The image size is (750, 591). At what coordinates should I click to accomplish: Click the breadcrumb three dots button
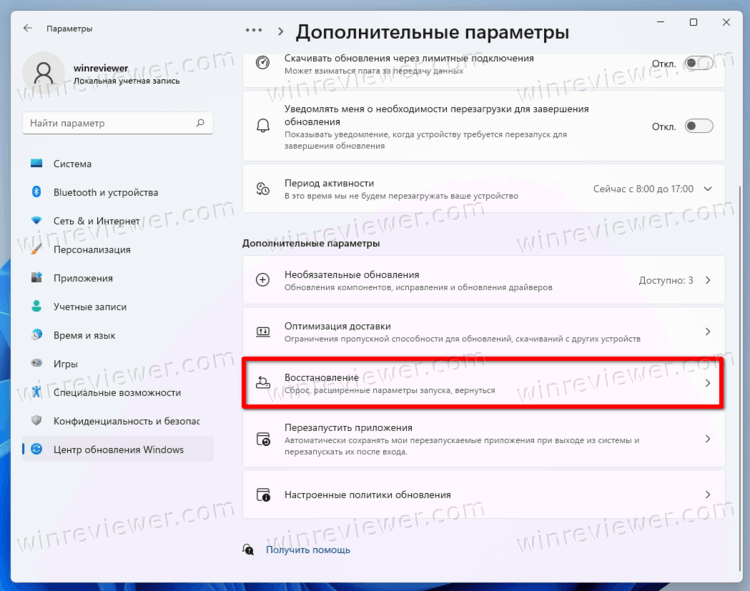(254, 33)
